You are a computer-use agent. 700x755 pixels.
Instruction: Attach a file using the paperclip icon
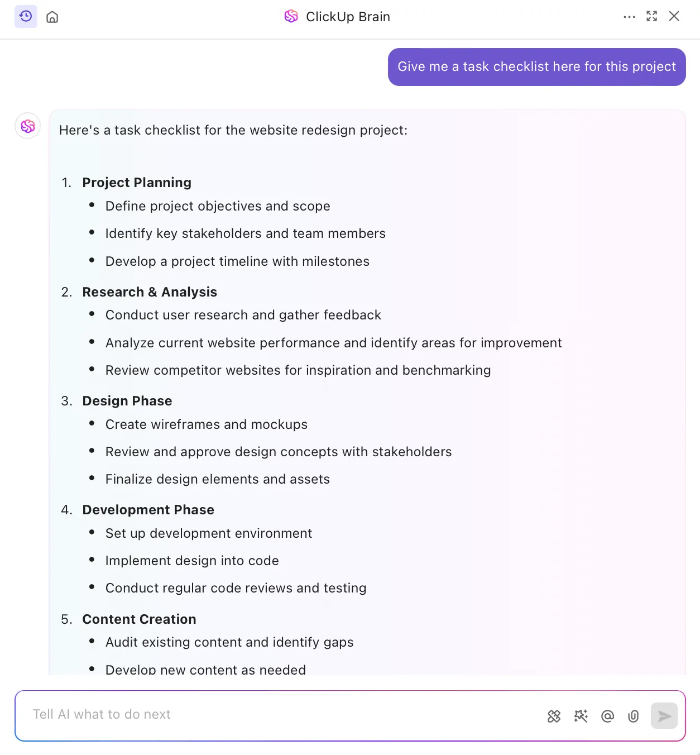633,716
